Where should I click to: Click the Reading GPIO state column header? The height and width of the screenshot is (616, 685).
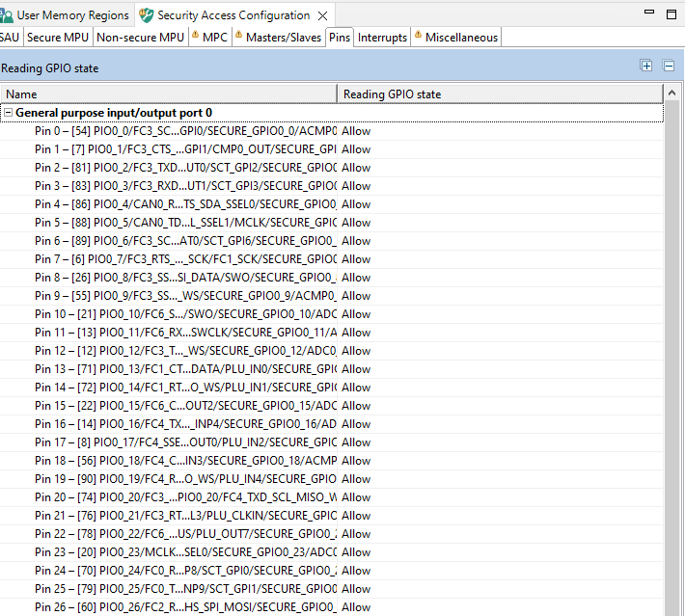(500, 94)
